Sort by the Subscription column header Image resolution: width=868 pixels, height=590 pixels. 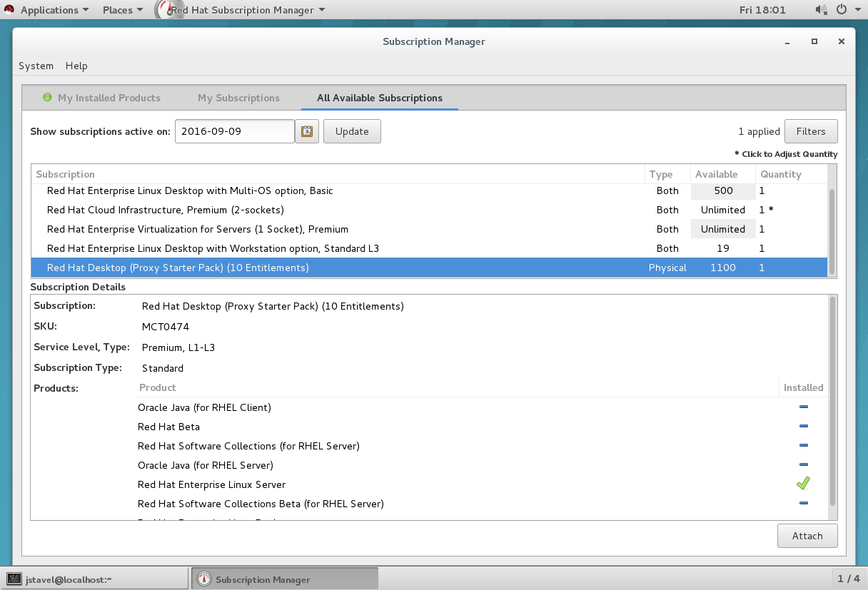point(338,174)
